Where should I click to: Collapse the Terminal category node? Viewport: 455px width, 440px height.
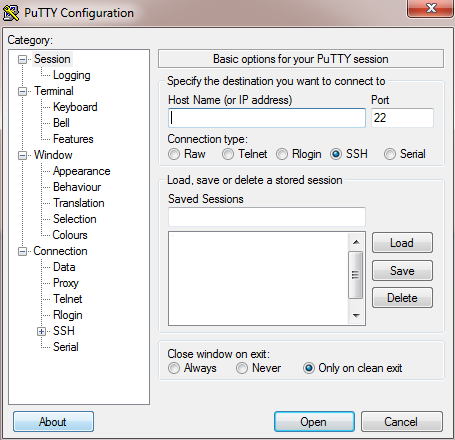[22, 91]
